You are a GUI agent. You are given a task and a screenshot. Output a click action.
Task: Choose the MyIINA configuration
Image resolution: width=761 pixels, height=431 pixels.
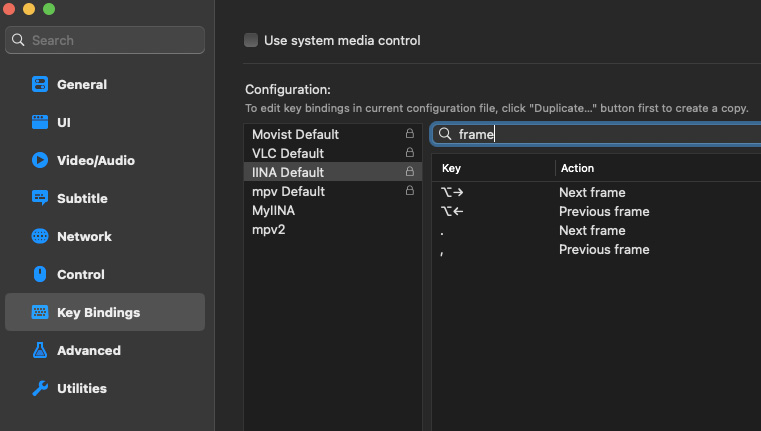[x=273, y=211]
